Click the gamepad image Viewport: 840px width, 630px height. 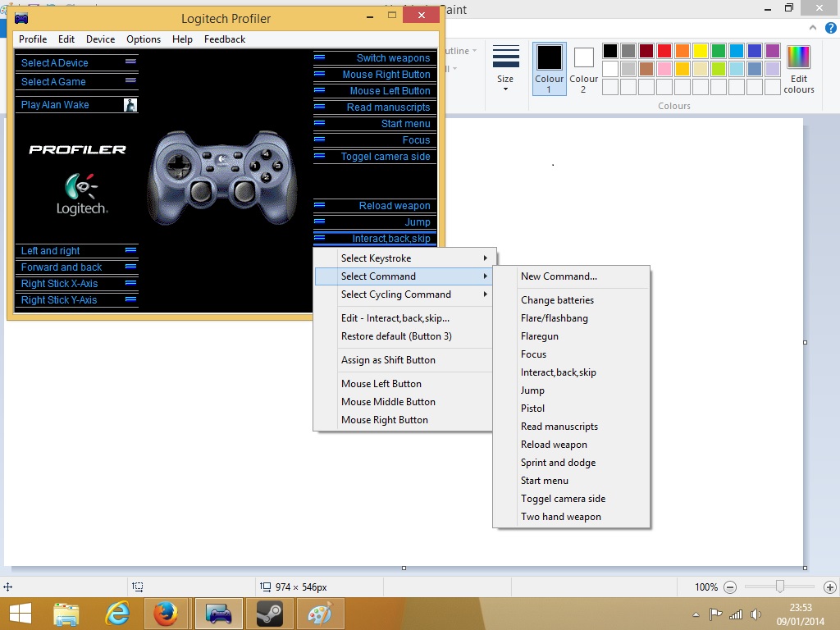pyautogui.click(x=221, y=177)
